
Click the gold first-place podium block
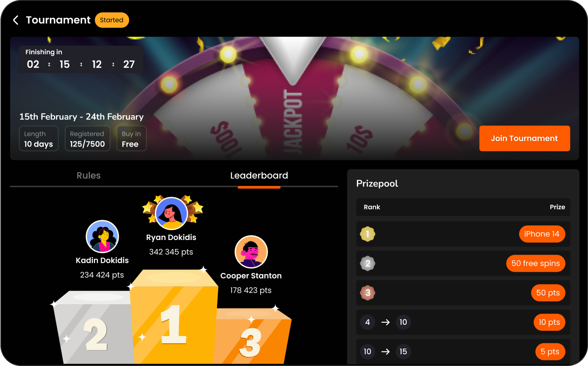coord(174,317)
